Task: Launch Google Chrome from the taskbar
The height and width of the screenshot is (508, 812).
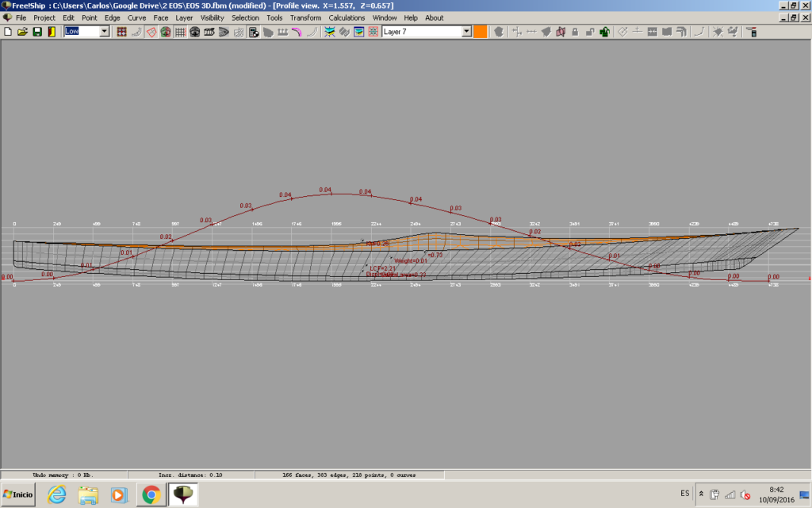Action: pyautogui.click(x=151, y=494)
